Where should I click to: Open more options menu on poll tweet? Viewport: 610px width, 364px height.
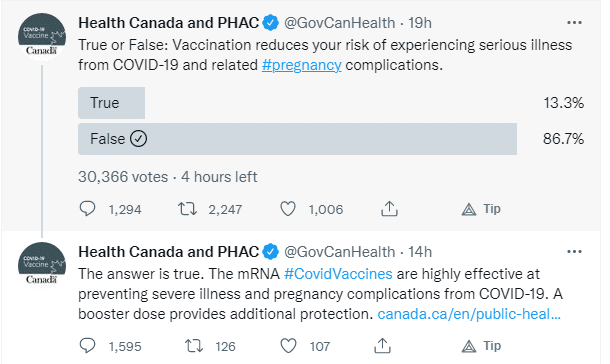574,23
